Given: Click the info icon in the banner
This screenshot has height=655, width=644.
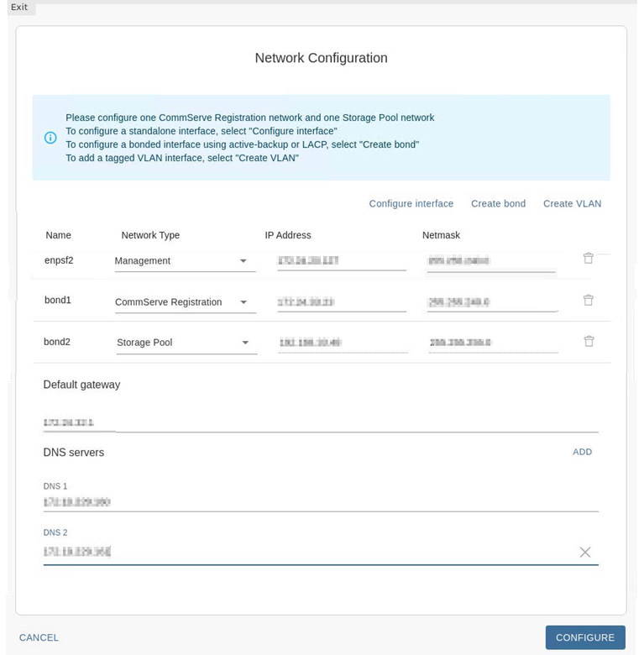Looking at the screenshot, I should [x=50, y=138].
